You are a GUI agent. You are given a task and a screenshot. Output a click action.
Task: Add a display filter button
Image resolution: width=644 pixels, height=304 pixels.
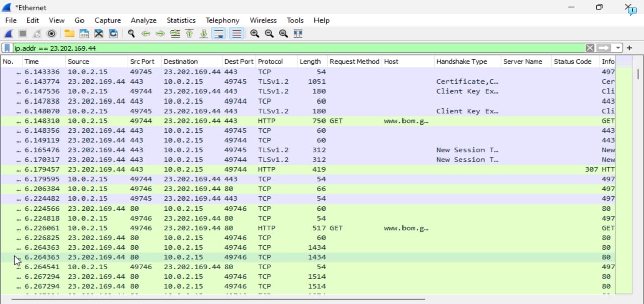[x=629, y=48]
